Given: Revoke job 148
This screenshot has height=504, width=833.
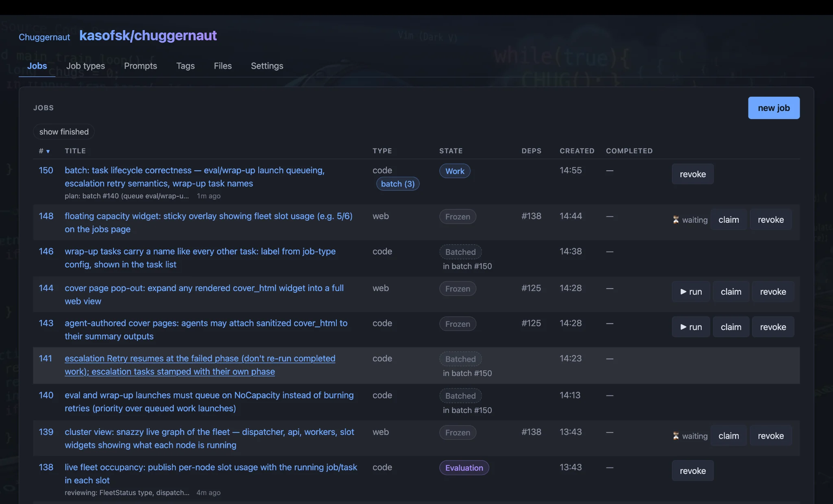Looking at the screenshot, I should [x=771, y=220].
